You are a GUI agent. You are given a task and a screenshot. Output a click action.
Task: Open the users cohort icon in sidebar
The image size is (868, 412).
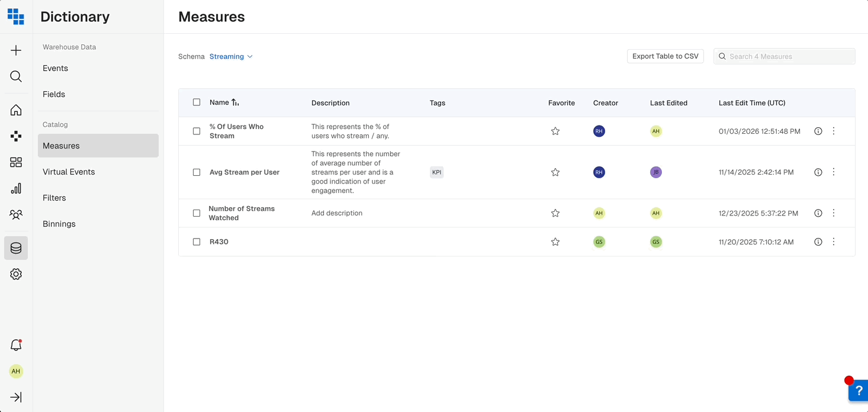coord(16,214)
